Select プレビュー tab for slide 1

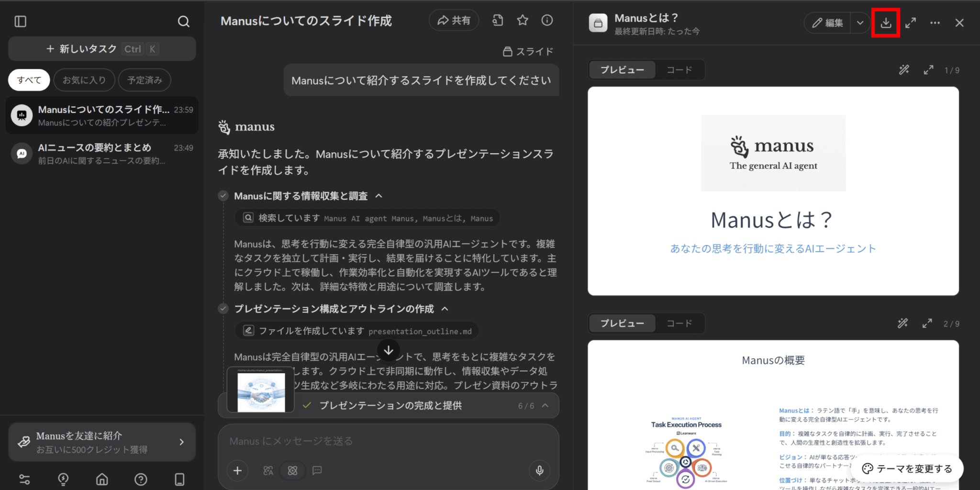point(622,70)
